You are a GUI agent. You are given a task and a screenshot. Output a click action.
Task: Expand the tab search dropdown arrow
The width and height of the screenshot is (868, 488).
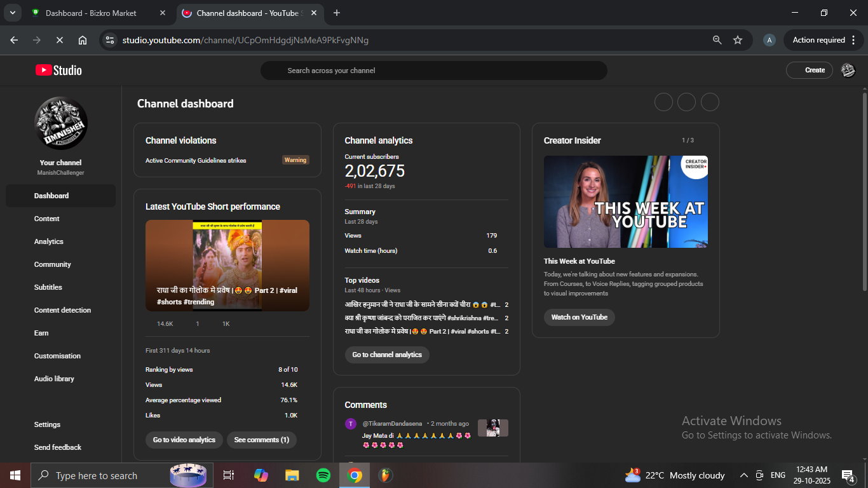(x=12, y=13)
